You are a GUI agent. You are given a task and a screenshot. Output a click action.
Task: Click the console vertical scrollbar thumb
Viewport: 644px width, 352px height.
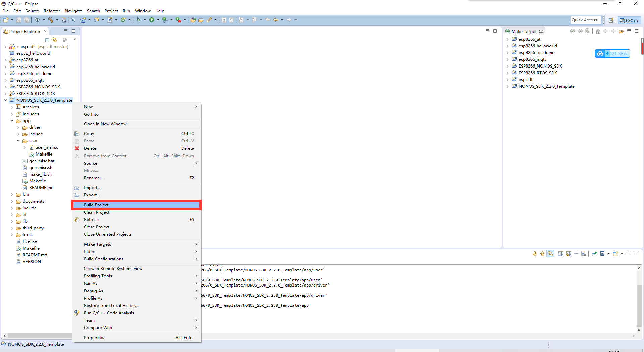(x=639, y=306)
